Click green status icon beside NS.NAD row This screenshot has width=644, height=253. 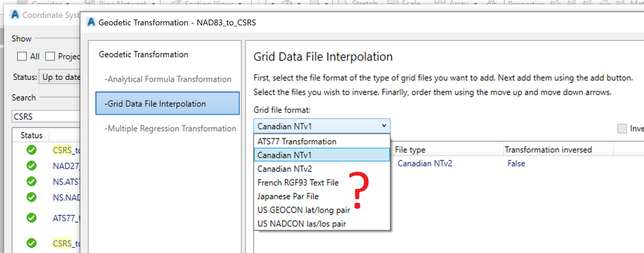pyautogui.click(x=31, y=197)
